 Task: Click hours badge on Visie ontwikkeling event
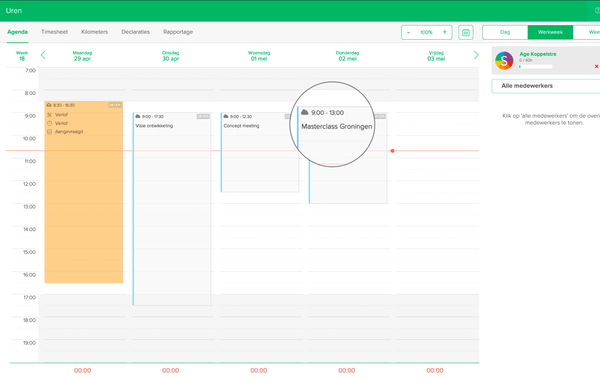203,116
